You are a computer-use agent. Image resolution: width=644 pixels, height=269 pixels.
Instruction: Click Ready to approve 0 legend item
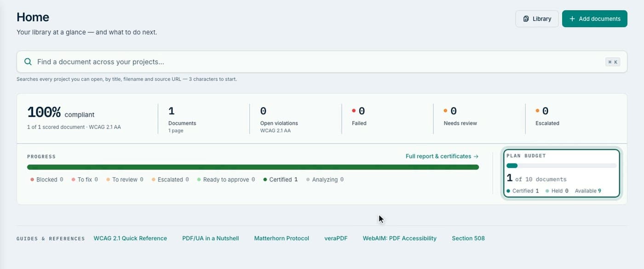[x=226, y=180]
